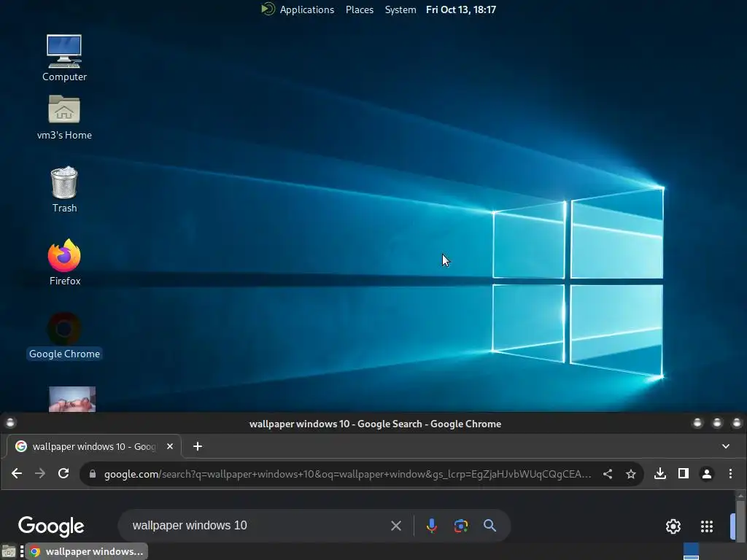This screenshot has height=560, width=747.
Task: Select the image file thumbnail on desktop
Action: (72, 399)
